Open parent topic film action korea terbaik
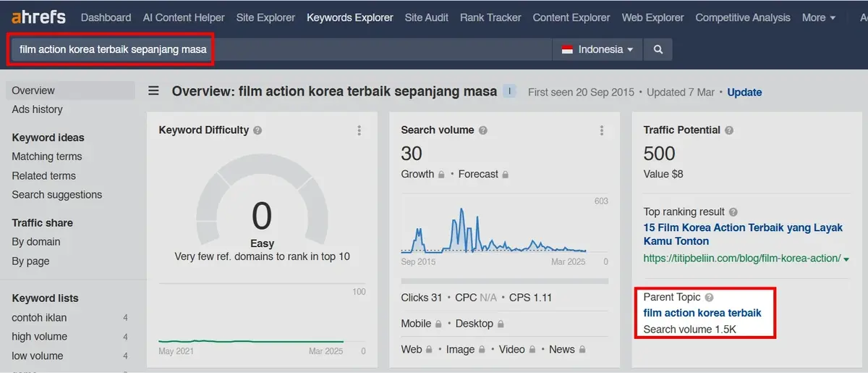The width and height of the screenshot is (868, 373). tap(702, 313)
